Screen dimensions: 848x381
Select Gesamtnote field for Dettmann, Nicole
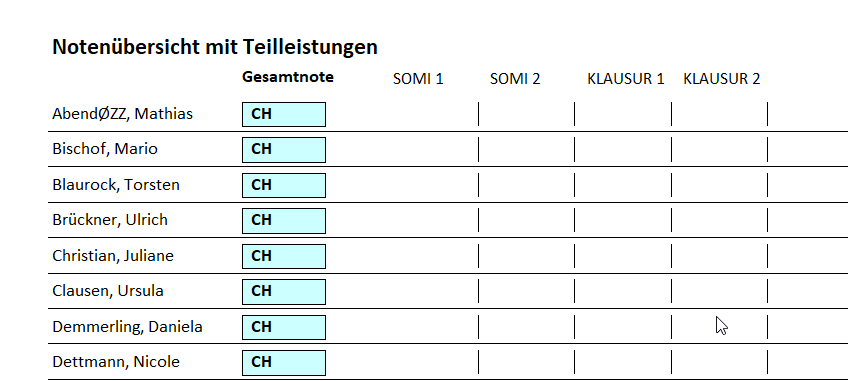point(284,362)
